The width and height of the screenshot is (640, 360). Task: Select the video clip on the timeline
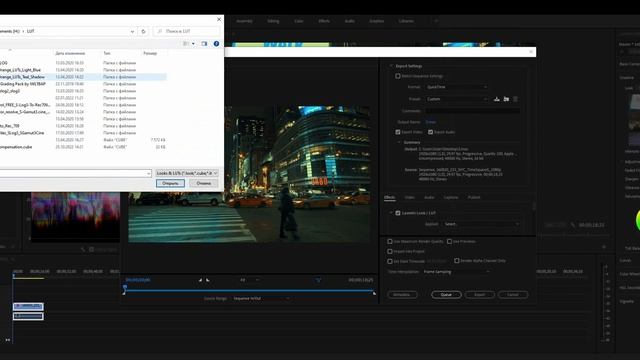click(28, 306)
